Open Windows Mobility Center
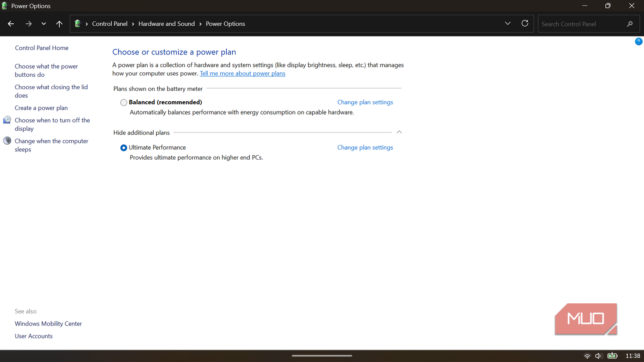 coord(48,323)
